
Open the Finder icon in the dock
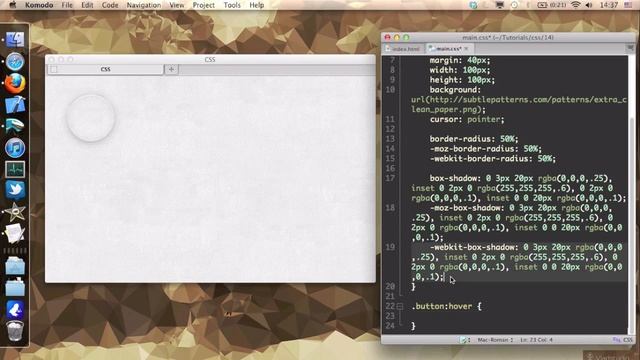(x=15, y=40)
